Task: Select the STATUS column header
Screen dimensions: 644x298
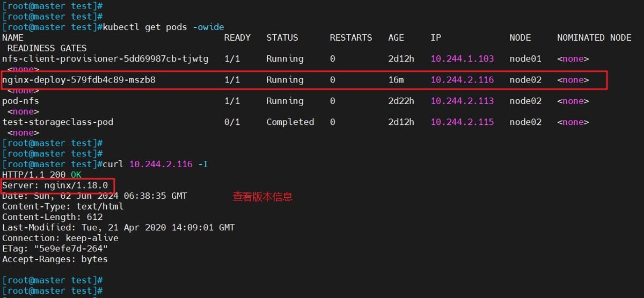Action: pos(282,38)
